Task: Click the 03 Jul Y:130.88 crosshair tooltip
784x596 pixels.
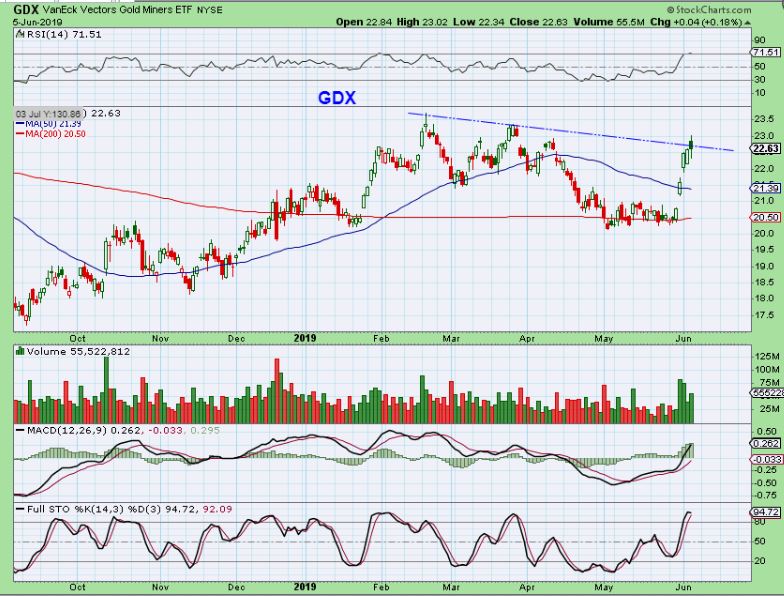Action: 48,114
